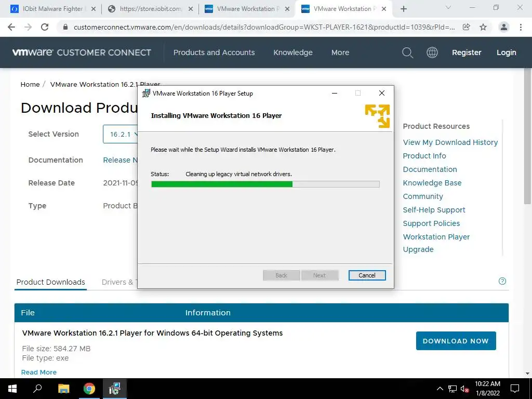
Task: Select the Drivers & Tools tab
Action: (x=119, y=282)
